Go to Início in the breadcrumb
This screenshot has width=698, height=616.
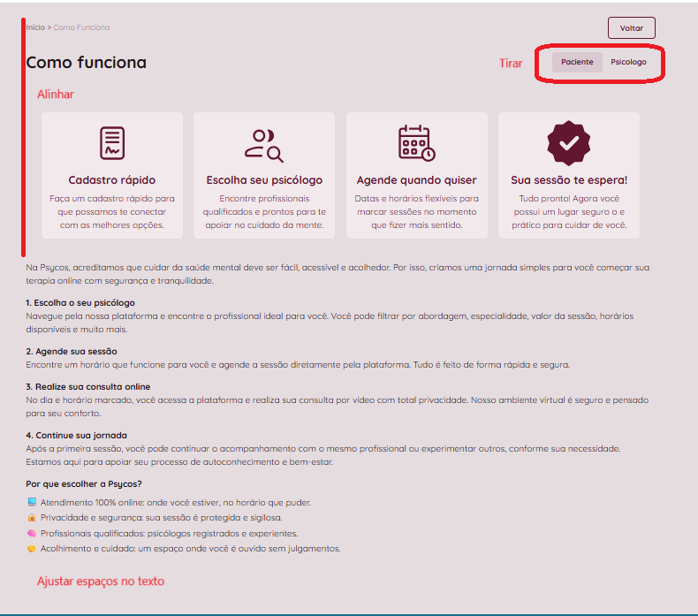(35, 27)
